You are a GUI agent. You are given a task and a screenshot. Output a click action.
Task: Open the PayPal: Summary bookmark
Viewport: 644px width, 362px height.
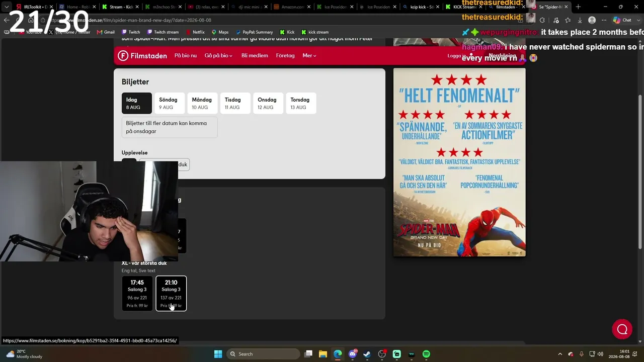coord(254,32)
